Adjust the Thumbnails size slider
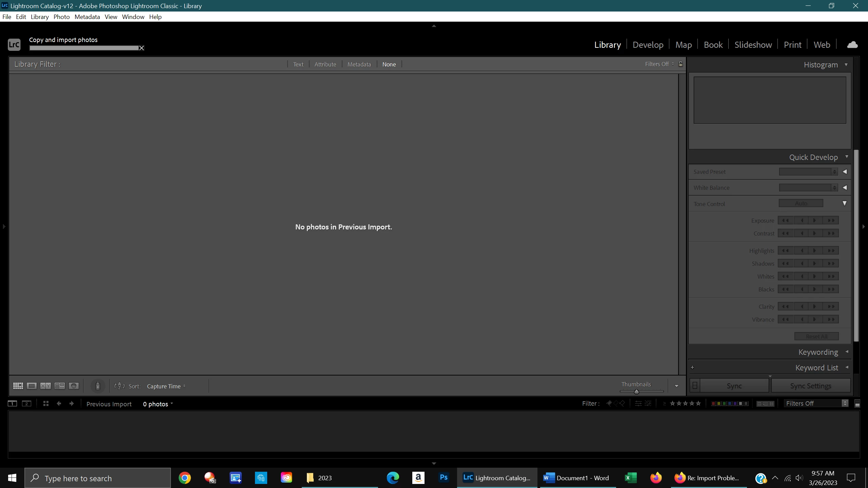The height and width of the screenshot is (488, 868). tap(636, 391)
